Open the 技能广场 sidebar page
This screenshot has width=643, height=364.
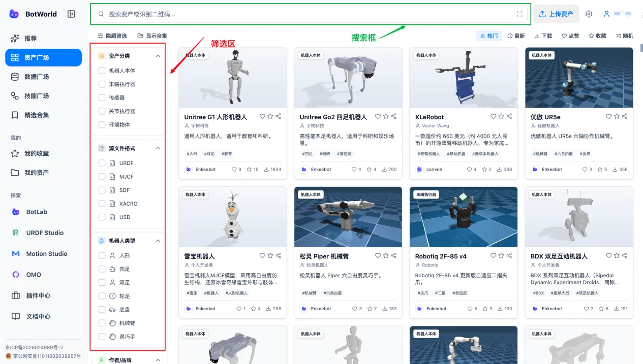pos(43,96)
